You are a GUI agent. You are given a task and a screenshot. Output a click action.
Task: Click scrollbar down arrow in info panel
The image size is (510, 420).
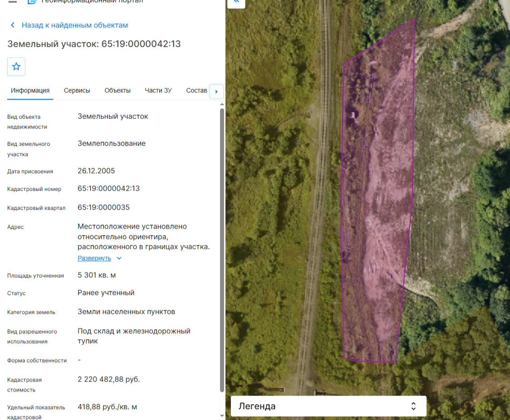pos(222,415)
